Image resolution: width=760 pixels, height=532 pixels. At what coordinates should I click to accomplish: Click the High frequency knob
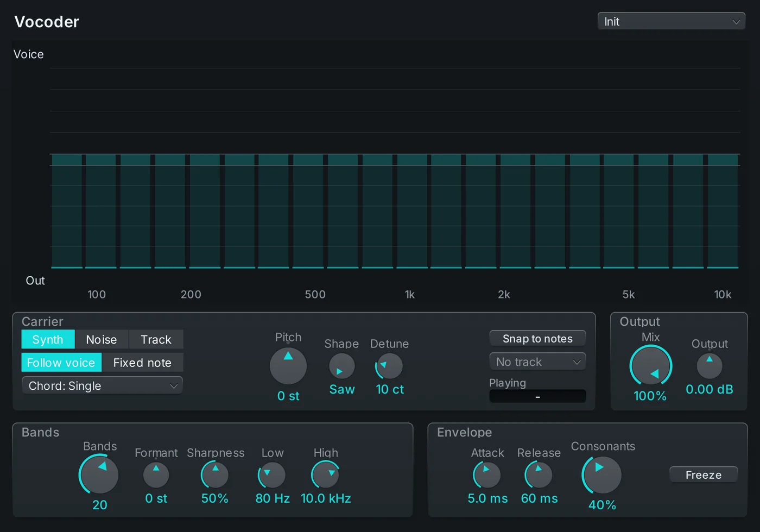[x=326, y=475]
